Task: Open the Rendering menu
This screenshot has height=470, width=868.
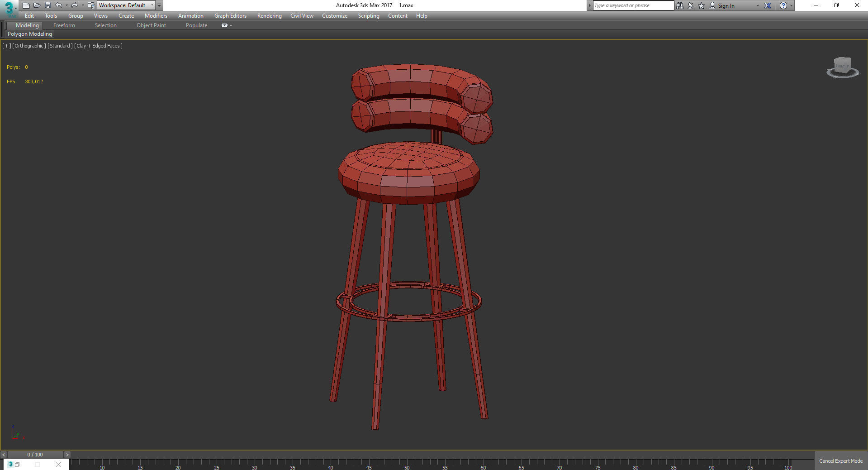Action: tap(269, 16)
